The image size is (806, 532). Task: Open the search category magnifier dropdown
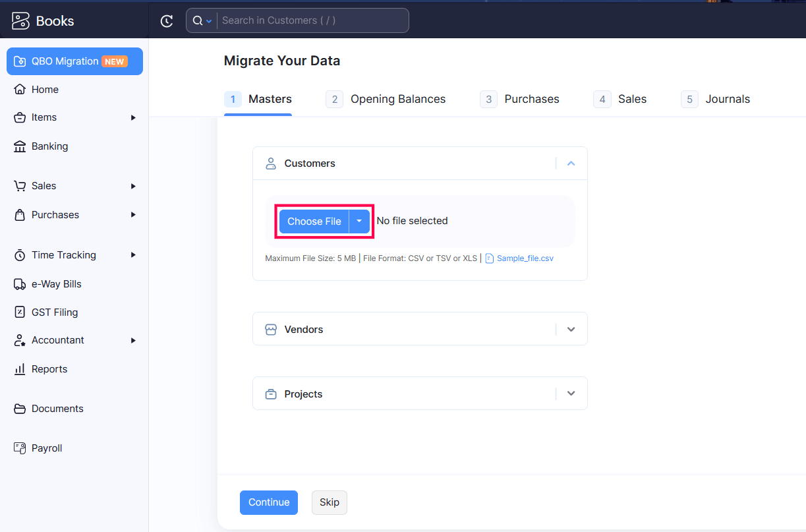[x=201, y=21]
